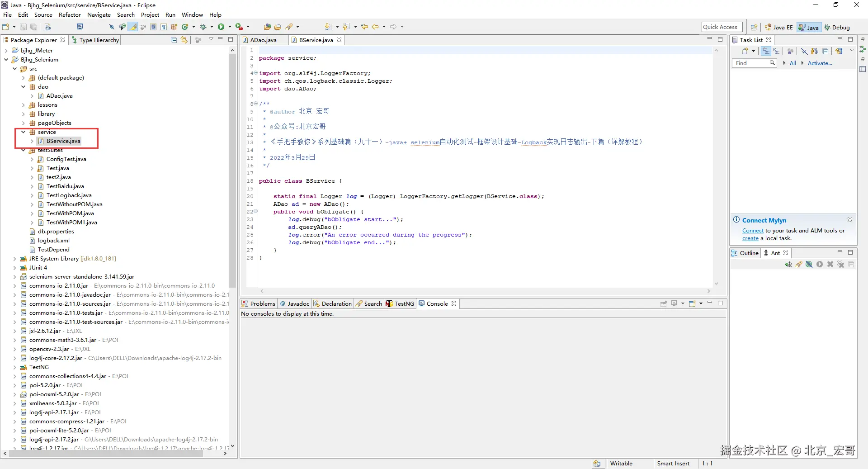Click the Package Explorer vertical scrollbar
The width and height of the screenshot is (868, 469).
click(x=233, y=172)
